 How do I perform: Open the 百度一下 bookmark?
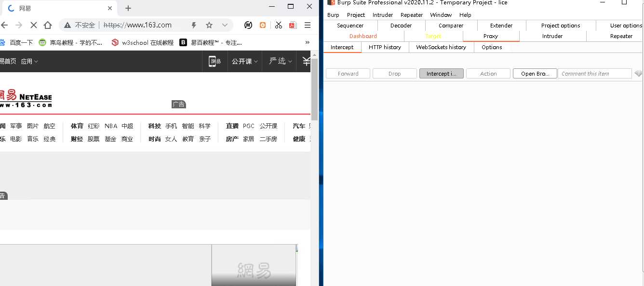tap(17, 42)
